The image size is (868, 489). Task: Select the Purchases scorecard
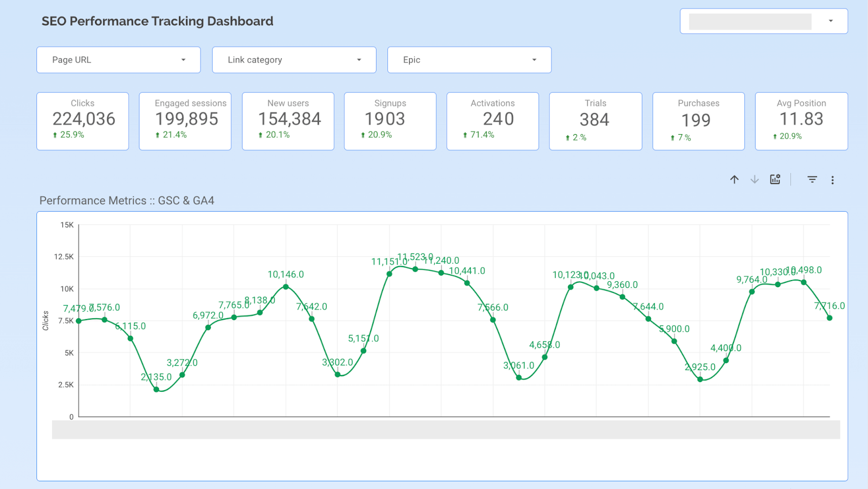[698, 121]
